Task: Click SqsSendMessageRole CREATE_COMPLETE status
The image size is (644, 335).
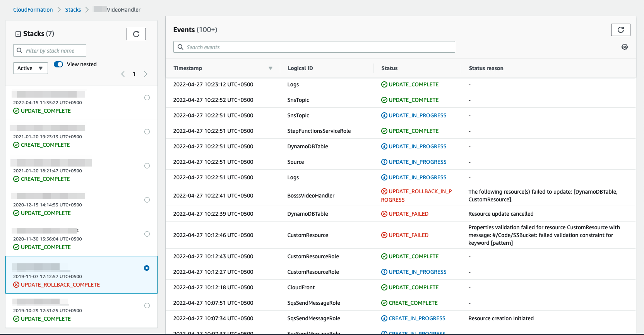Action: [x=413, y=303]
